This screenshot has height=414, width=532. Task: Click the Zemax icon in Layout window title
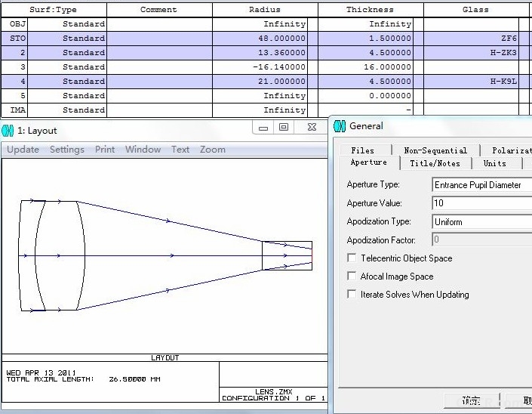click(8, 131)
